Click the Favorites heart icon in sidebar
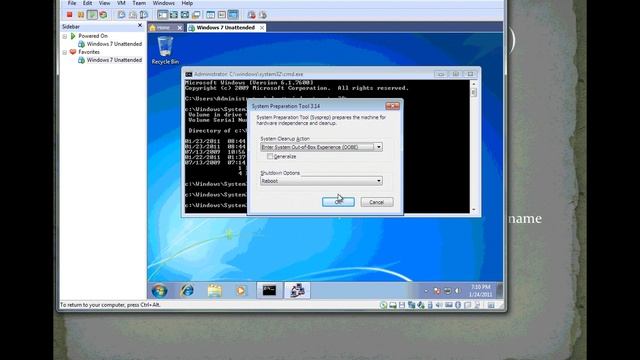The image size is (640, 360). (x=73, y=52)
